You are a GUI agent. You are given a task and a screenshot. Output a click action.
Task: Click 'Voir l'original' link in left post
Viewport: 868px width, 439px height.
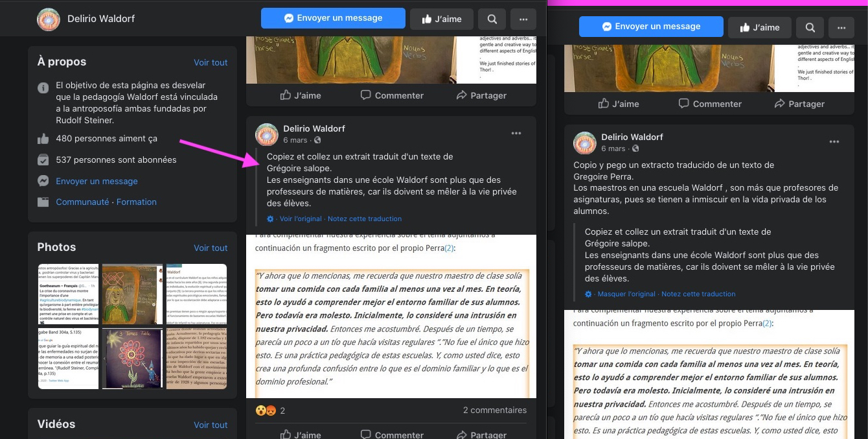(301, 219)
